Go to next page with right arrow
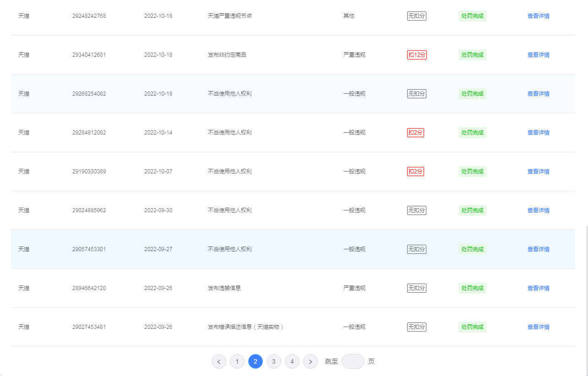Screen dimensions: 588x376 click(310, 361)
